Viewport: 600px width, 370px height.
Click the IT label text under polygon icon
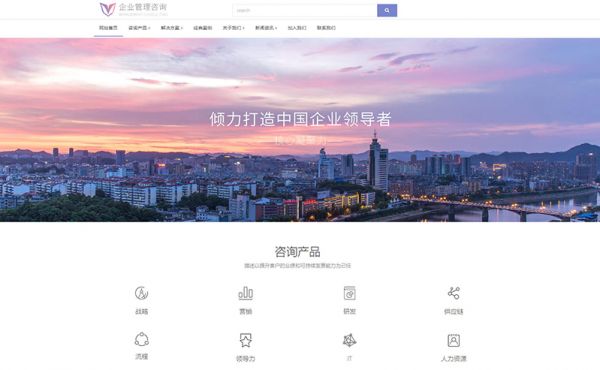349,359
